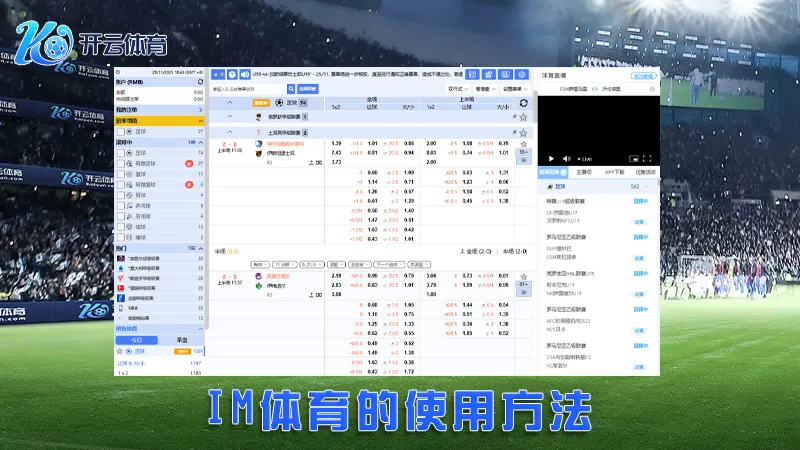Screen dimensions: 800x450
Task: Enter fullscreen in the video player
Action: coord(647,159)
